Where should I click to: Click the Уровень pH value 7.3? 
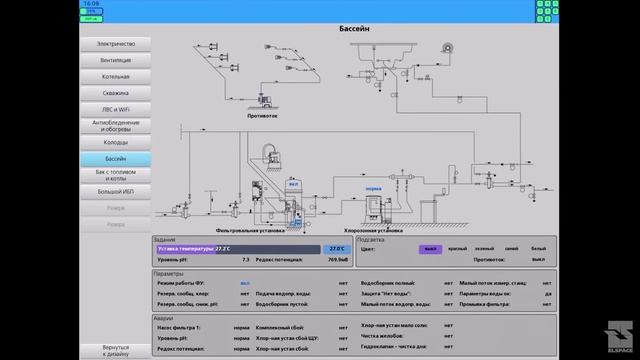coord(245,260)
